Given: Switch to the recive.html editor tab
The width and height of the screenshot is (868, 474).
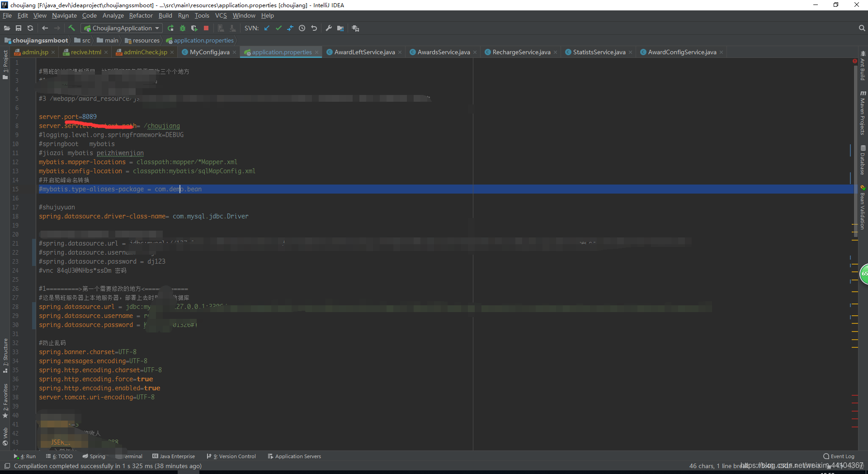Looking at the screenshot, I should (85, 52).
